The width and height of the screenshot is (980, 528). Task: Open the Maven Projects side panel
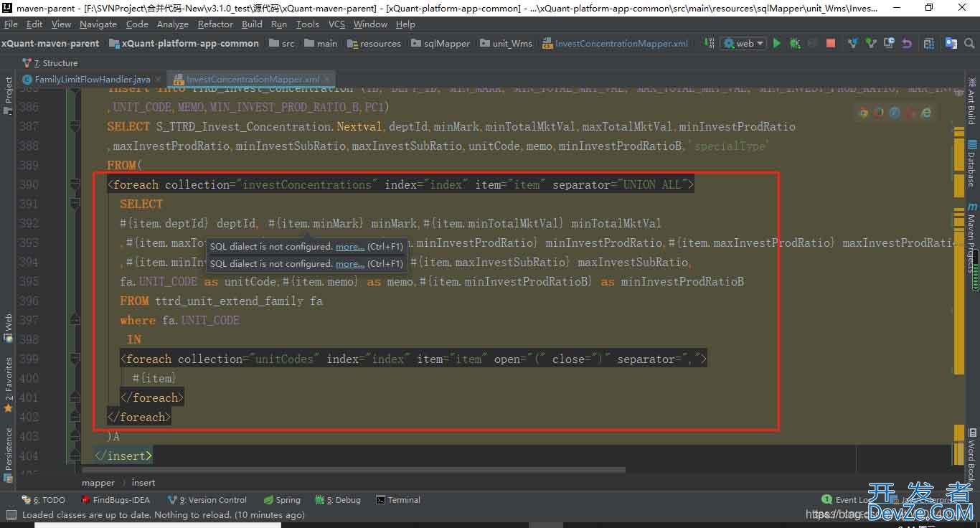971,239
